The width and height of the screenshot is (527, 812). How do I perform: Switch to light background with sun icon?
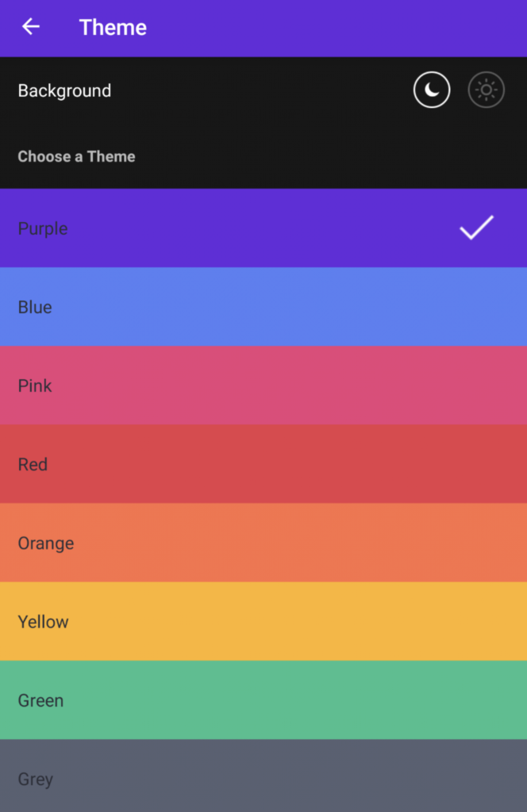[486, 90]
